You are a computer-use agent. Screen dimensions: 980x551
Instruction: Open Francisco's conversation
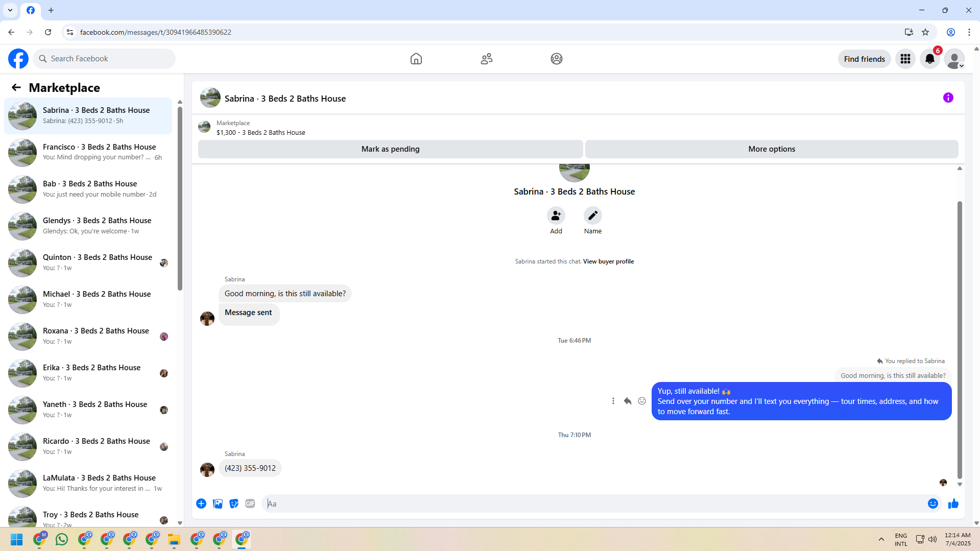(x=88, y=152)
